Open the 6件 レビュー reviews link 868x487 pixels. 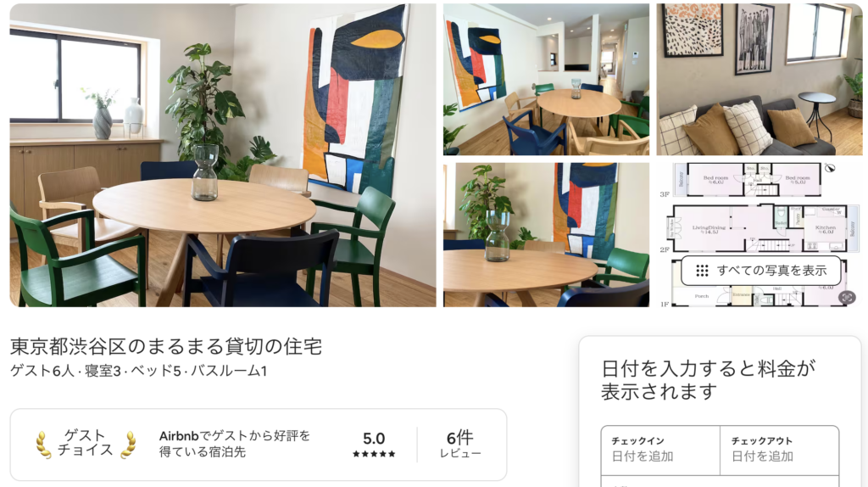(460, 445)
